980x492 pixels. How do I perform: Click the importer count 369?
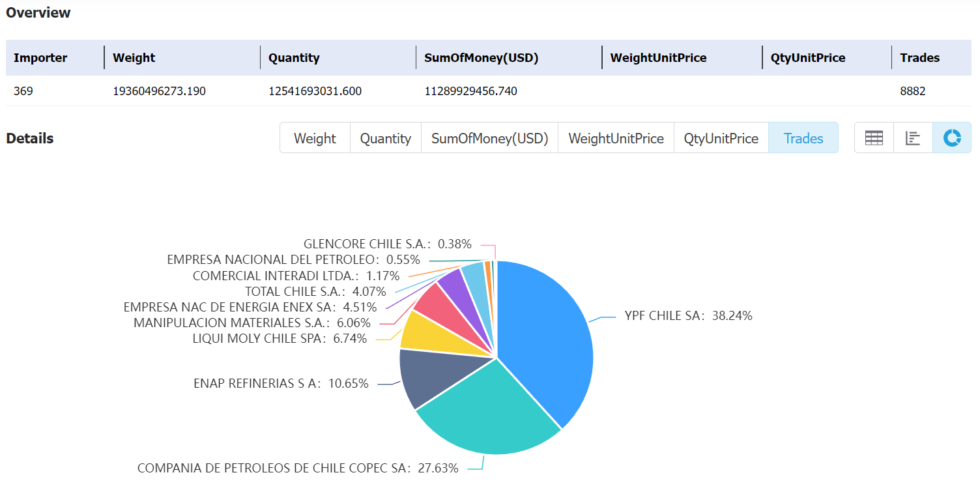click(23, 91)
